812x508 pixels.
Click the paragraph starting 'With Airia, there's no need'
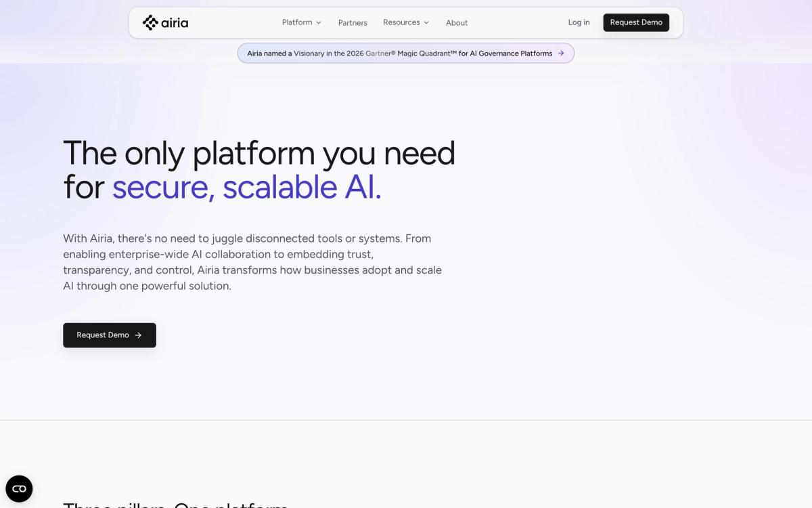[x=252, y=262]
